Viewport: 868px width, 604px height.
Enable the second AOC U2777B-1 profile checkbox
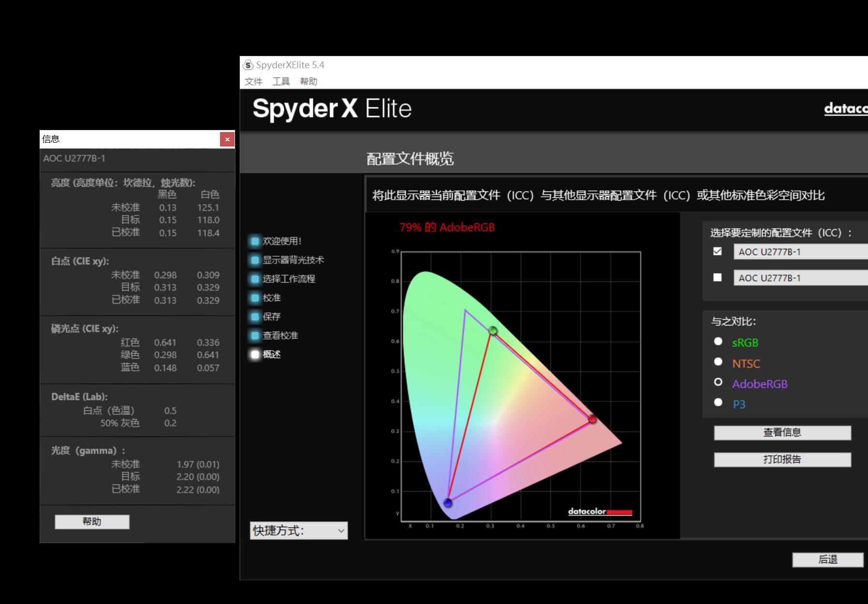click(x=718, y=278)
